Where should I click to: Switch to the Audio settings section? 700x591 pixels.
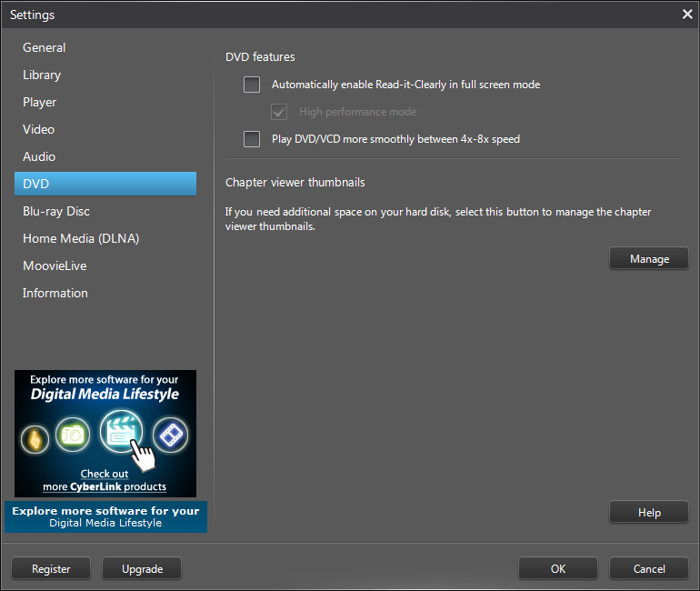coord(39,156)
